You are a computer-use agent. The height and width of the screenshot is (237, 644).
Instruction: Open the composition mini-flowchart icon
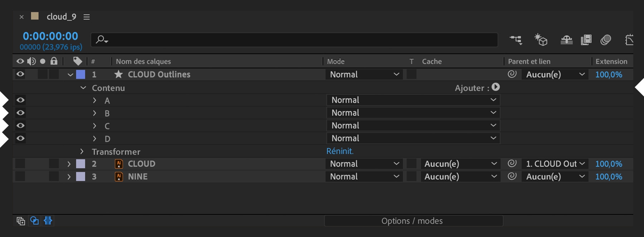pos(516,40)
